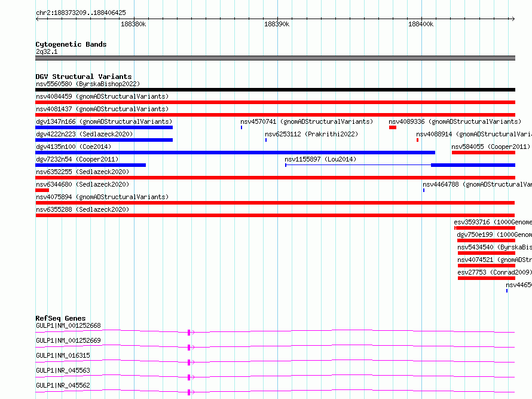Open the GULP1|NR_045563 transcript label

63,370
